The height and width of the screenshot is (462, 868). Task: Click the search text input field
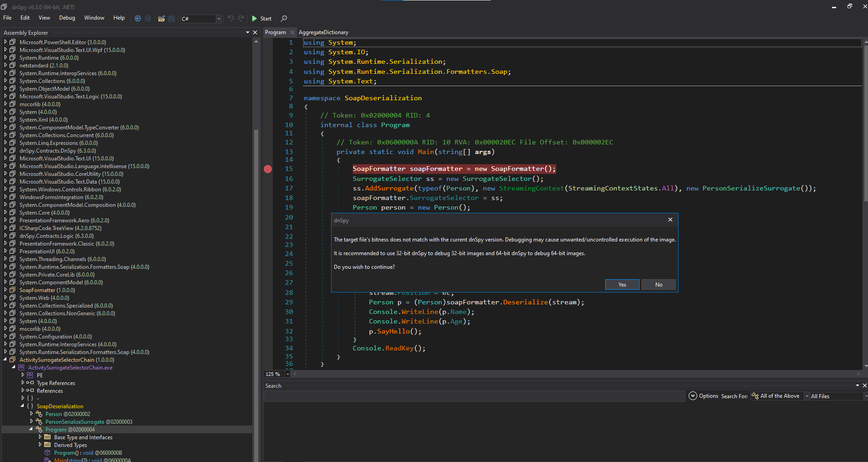[474, 396]
